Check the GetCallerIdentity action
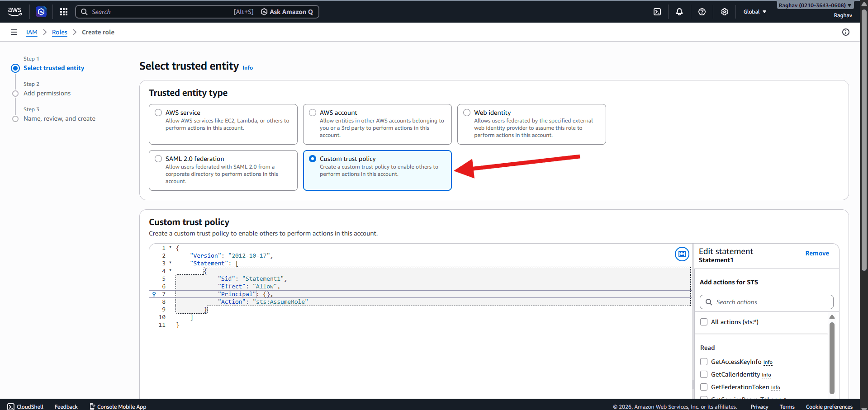Image resolution: width=868 pixels, height=410 pixels. pyautogui.click(x=703, y=374)
